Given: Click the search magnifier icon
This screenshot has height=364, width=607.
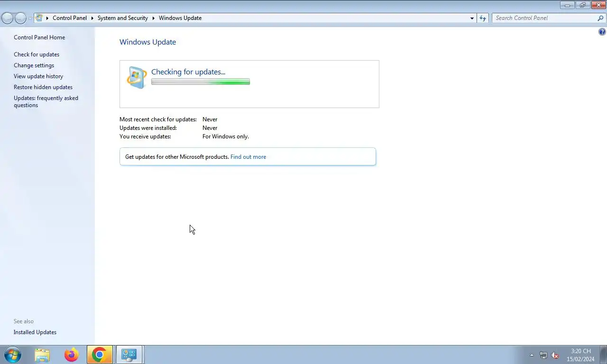Looking at the screenshot, I should coord(601,18).
